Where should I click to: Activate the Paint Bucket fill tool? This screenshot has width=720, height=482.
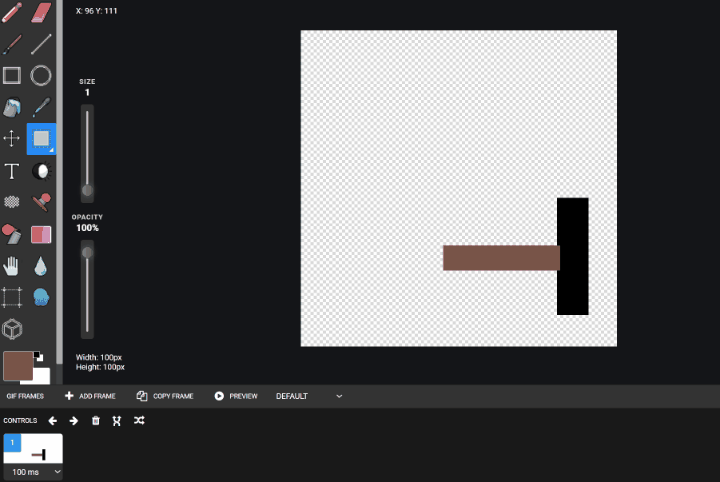click(12, 107)
